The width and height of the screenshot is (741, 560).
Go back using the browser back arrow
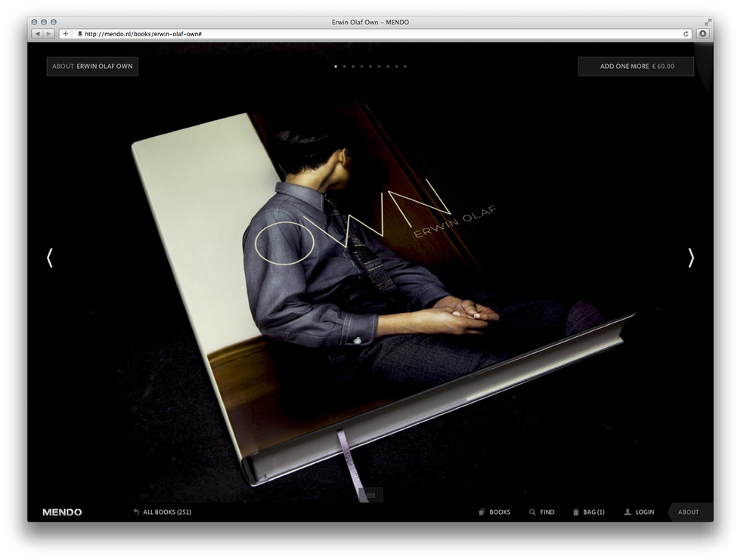37,34
